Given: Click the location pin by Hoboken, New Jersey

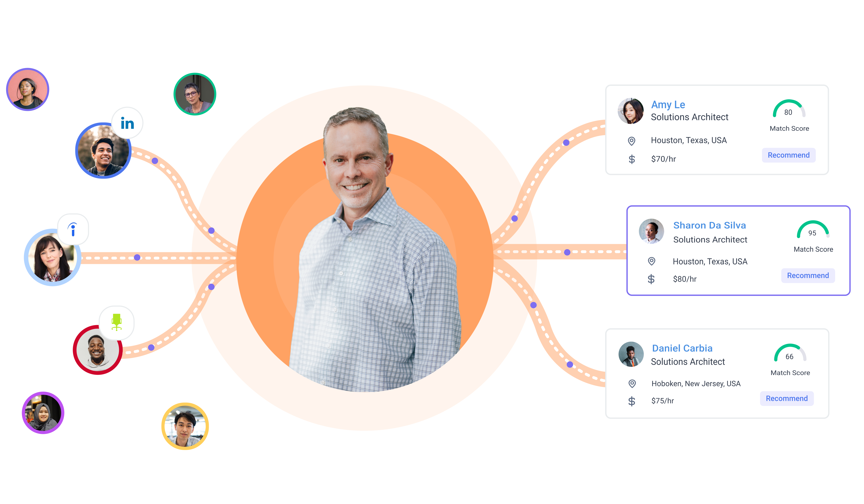Looking at the screenshot, I should pyautogui.click(x=632, y=384).
